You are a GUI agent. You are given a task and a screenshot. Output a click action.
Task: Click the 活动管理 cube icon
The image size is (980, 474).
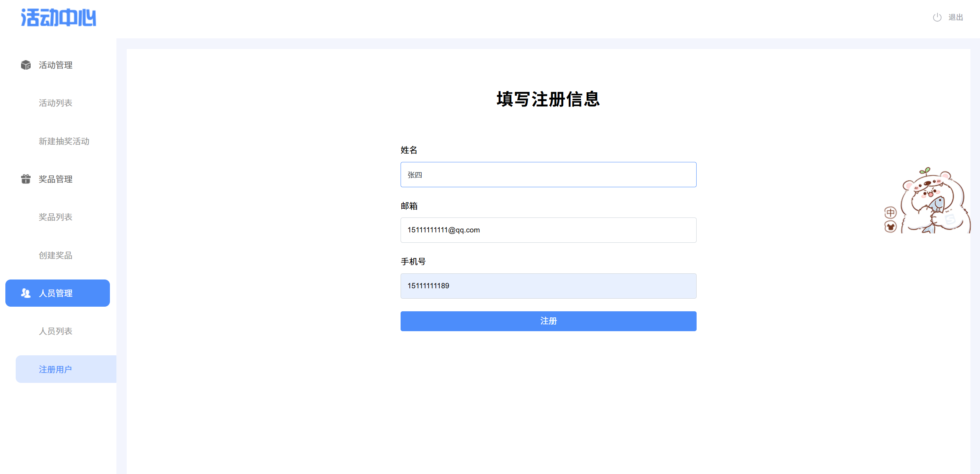pos(26,65)
